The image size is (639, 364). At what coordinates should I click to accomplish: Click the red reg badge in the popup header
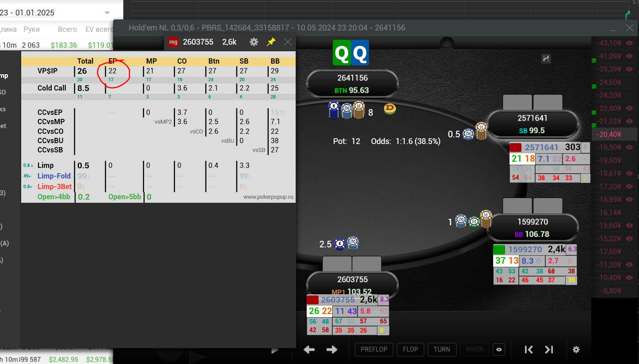coord(173,42)
